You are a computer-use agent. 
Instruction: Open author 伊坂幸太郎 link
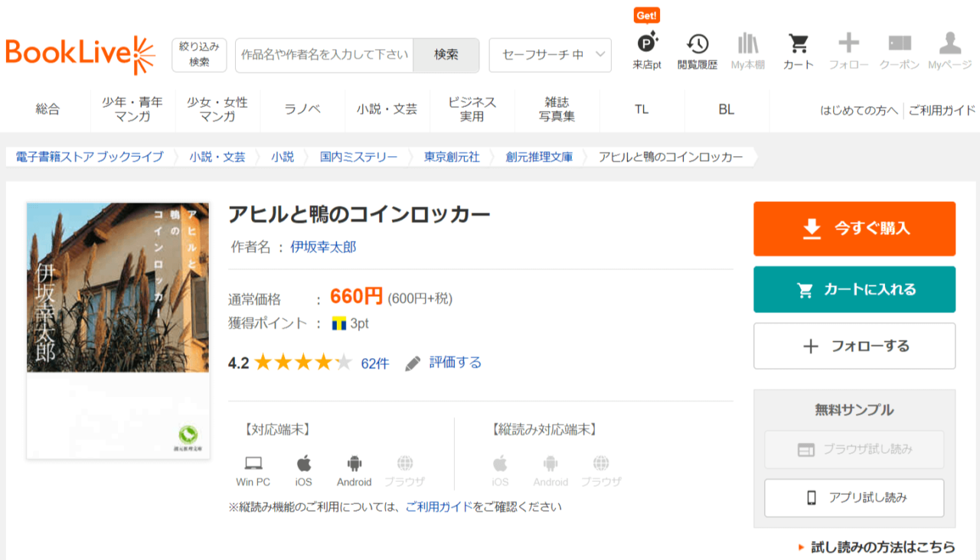[x=323, y=247]
